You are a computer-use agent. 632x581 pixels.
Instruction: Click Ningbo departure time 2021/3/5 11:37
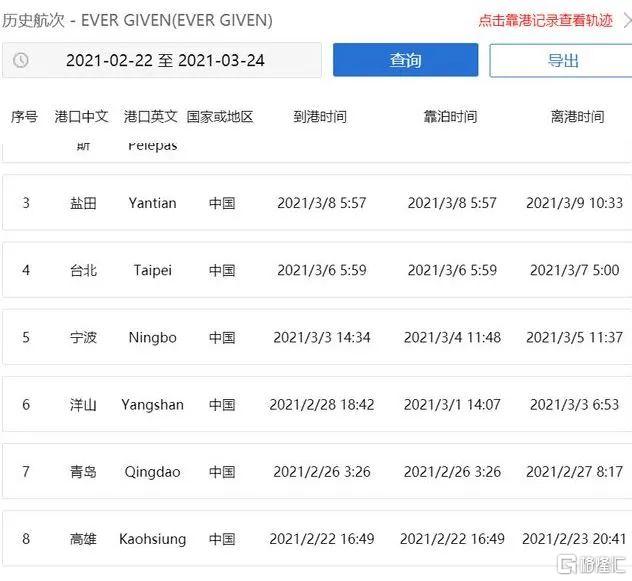(574, 337)
